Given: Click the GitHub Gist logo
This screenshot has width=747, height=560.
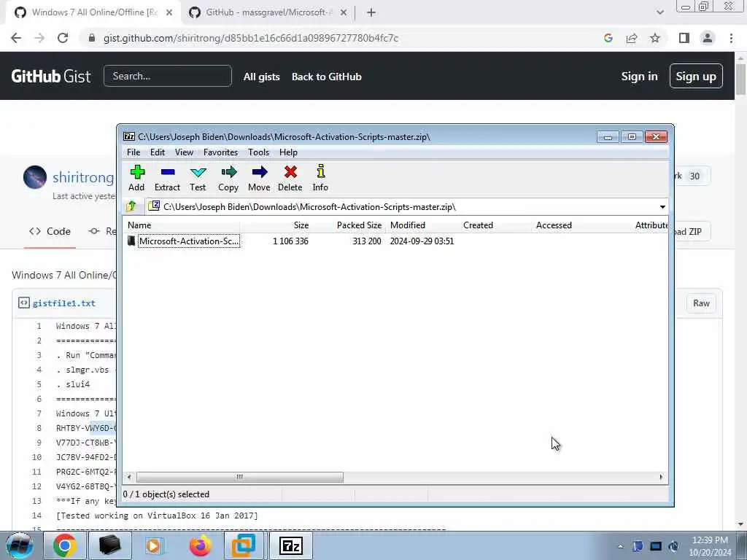Looking at the screenshot, I should [51, 76].
